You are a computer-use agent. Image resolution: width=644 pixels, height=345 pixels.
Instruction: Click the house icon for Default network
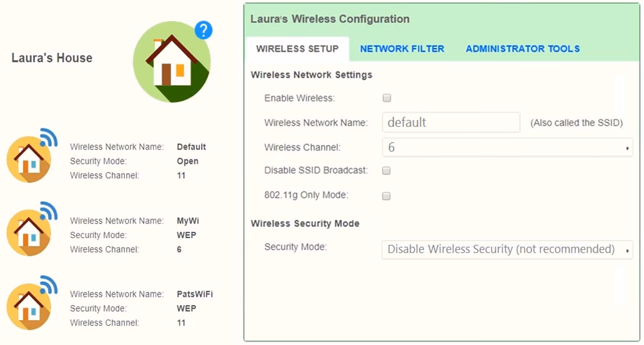29,159
